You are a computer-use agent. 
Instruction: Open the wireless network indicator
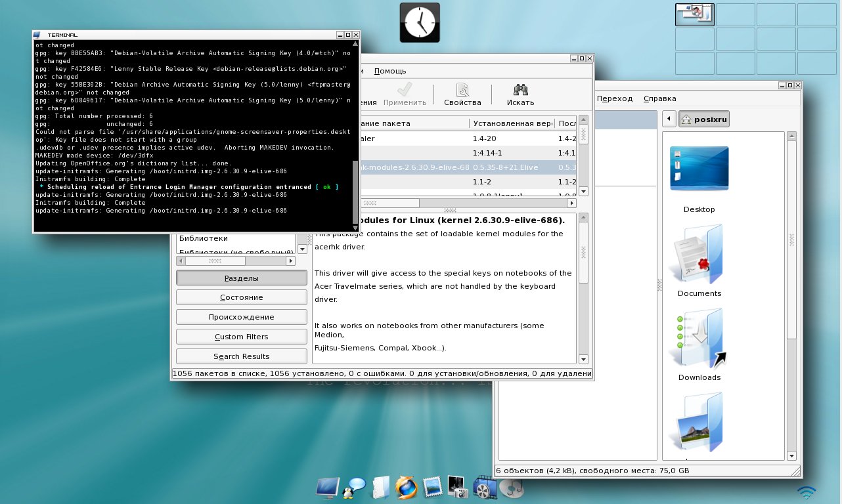(x=807, y=492)
